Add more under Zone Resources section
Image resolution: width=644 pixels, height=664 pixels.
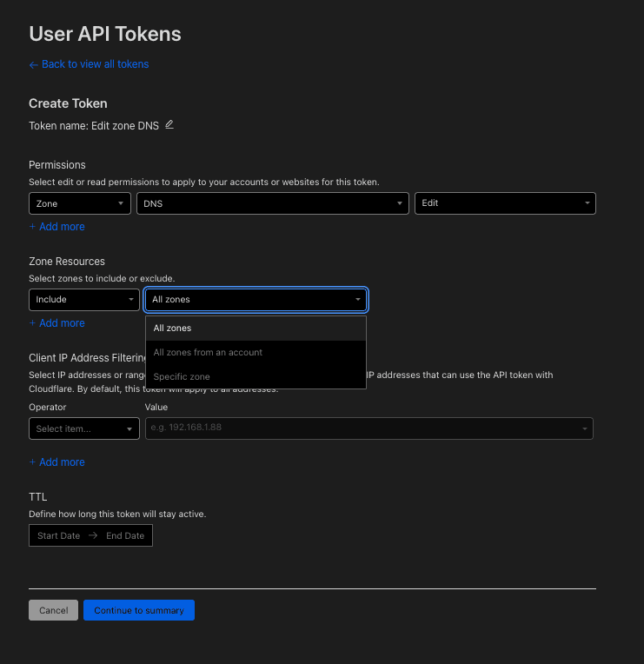[57, 323]
